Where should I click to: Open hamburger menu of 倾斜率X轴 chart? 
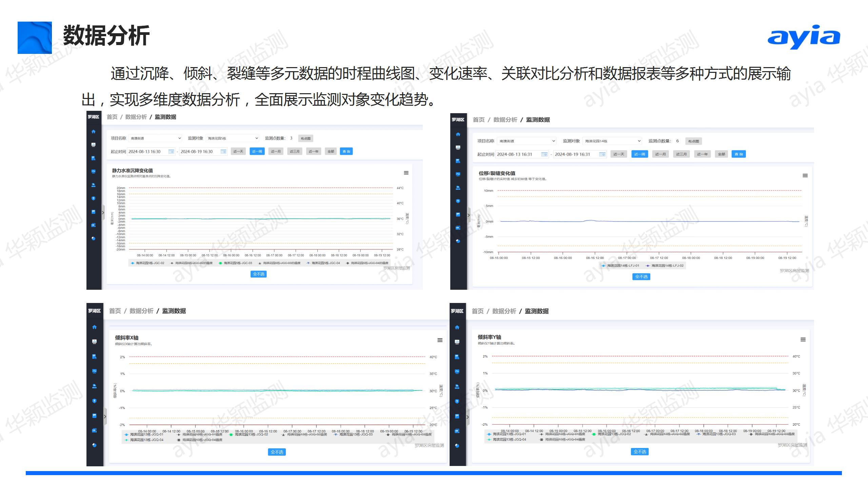pyautogui.click(x=440, y=340)
